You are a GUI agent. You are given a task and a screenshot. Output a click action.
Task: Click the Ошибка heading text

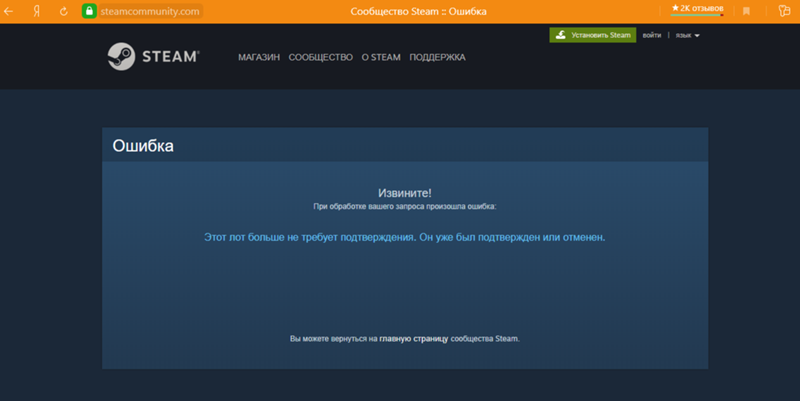(143, 146)
